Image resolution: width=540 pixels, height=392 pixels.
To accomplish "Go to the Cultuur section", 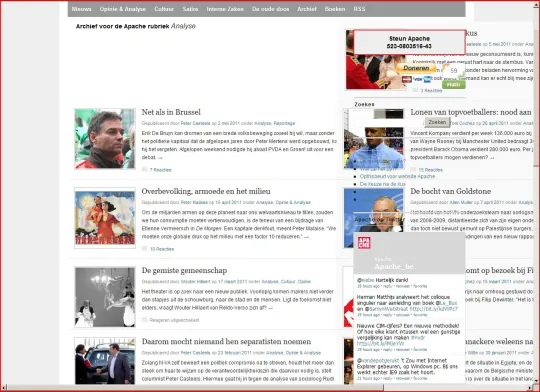I will tap(164, 9).
